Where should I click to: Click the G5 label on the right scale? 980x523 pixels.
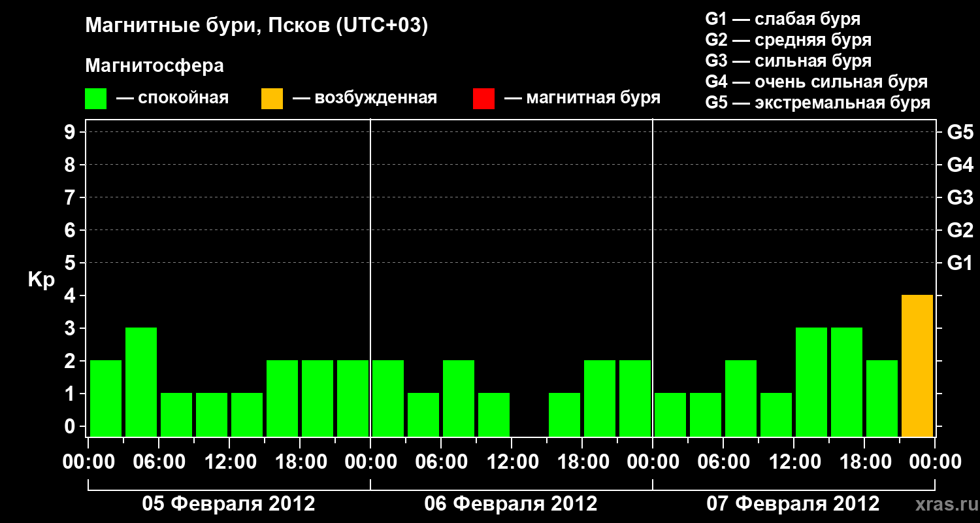[960, 132]
